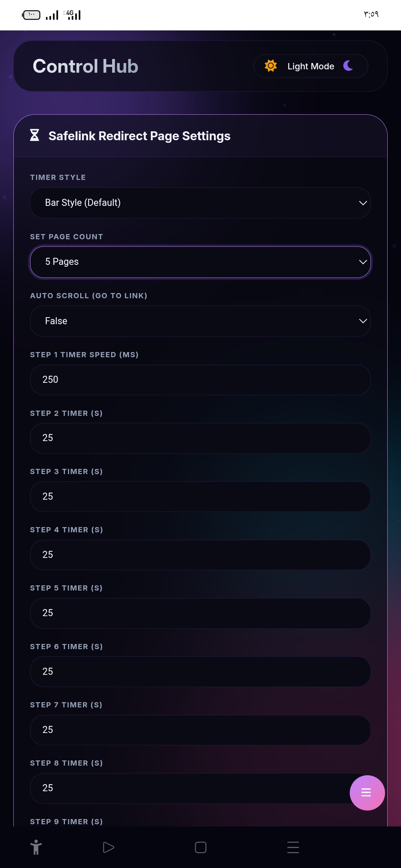Click the Step 2 Timer input
401x868 pixels.
[x=200, y=438]
